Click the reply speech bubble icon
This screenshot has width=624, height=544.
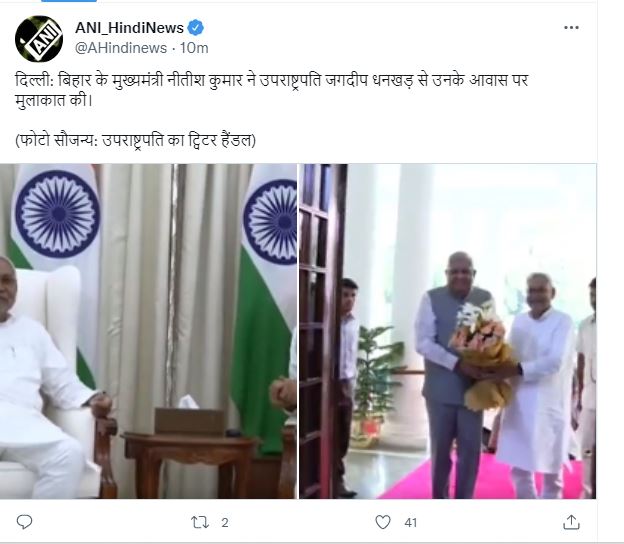pos(24,522)
